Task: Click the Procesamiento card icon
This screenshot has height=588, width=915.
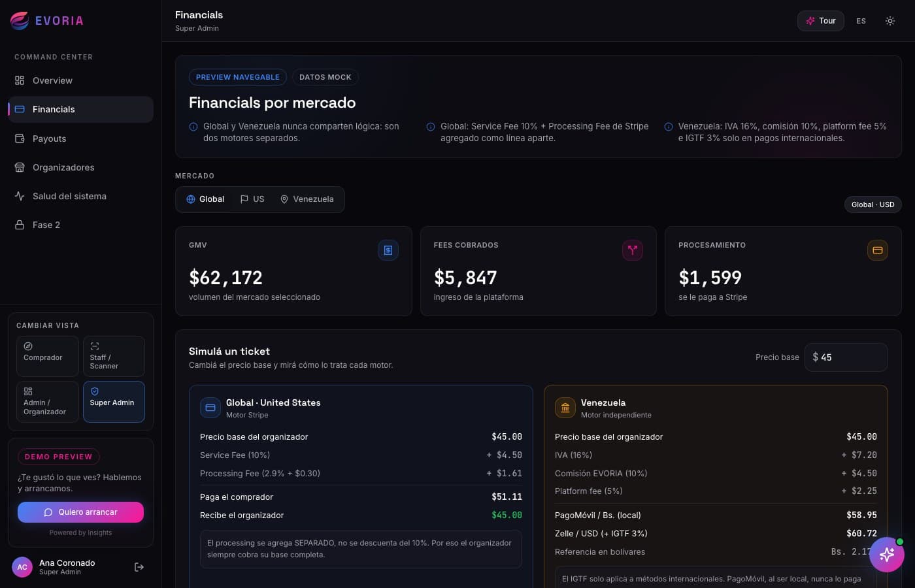Action: pos(878,250)
